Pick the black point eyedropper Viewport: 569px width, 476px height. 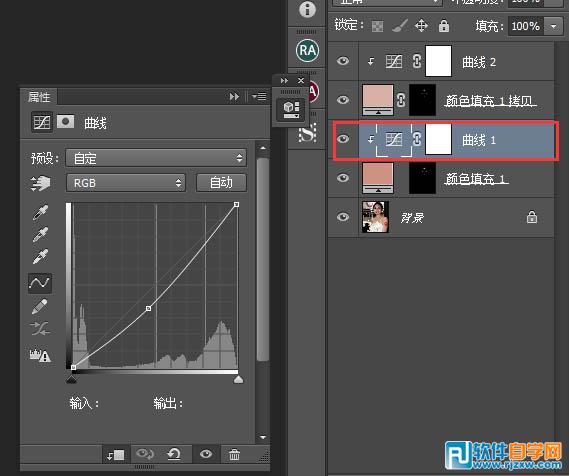(x=40, y=213)
